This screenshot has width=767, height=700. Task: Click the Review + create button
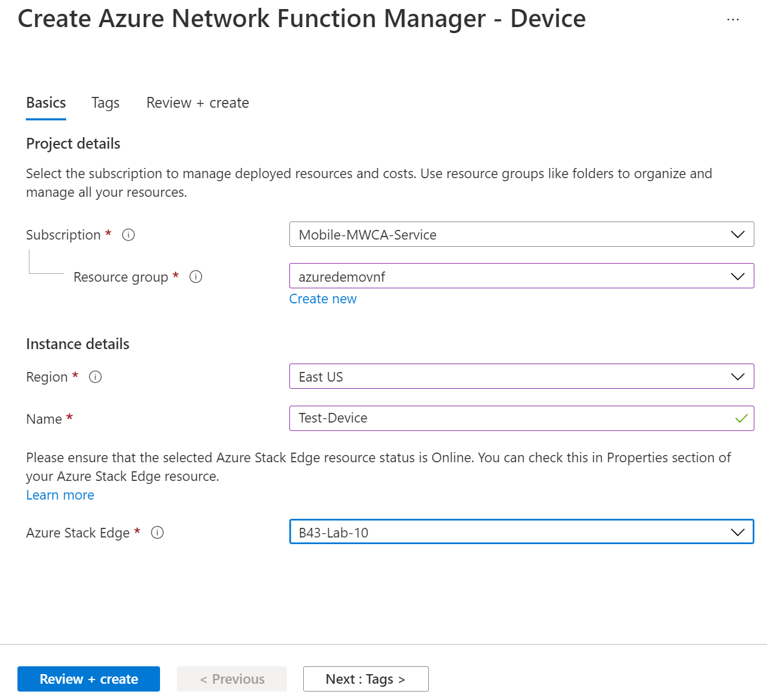(x=88, y=679)
